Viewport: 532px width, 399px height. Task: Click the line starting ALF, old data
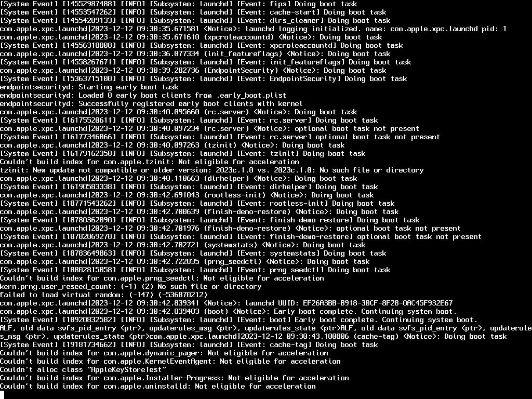[x=266, y=328]
